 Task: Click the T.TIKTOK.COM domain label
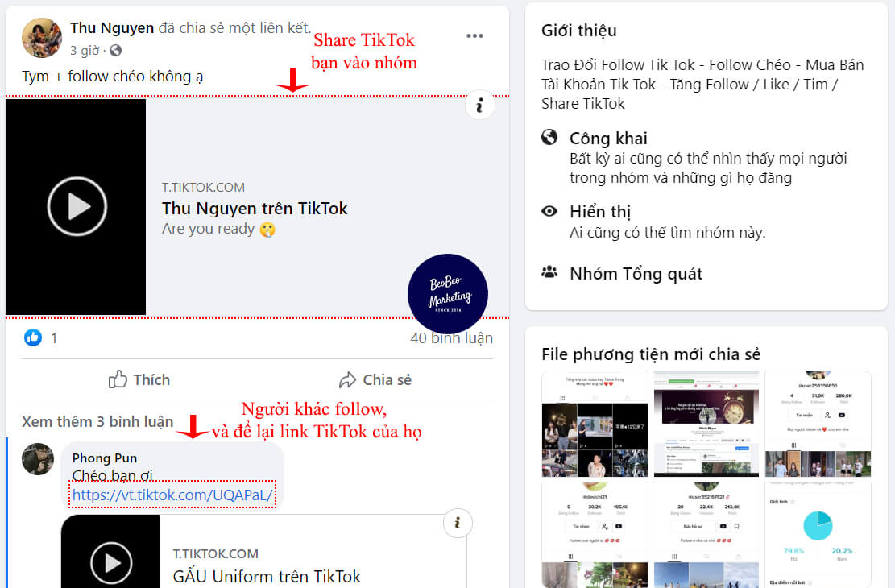pyautogui.click(x=204, y=186)
